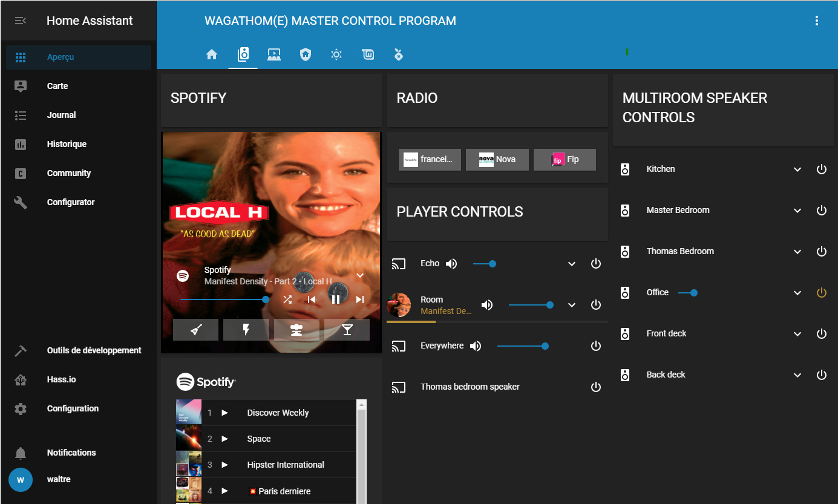The width and height of the screenshot is (838, 504).
Task: Open Outils de développement
Action: coord(79,350)
